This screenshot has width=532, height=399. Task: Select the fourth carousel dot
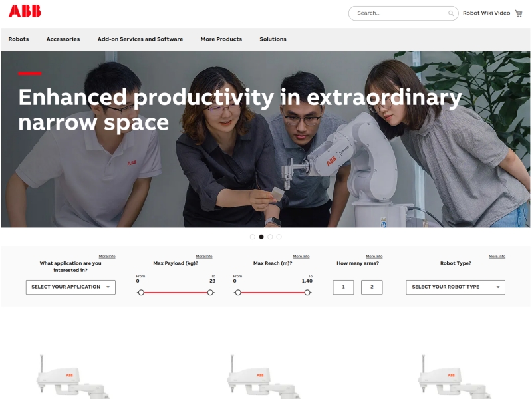(279, 237)
